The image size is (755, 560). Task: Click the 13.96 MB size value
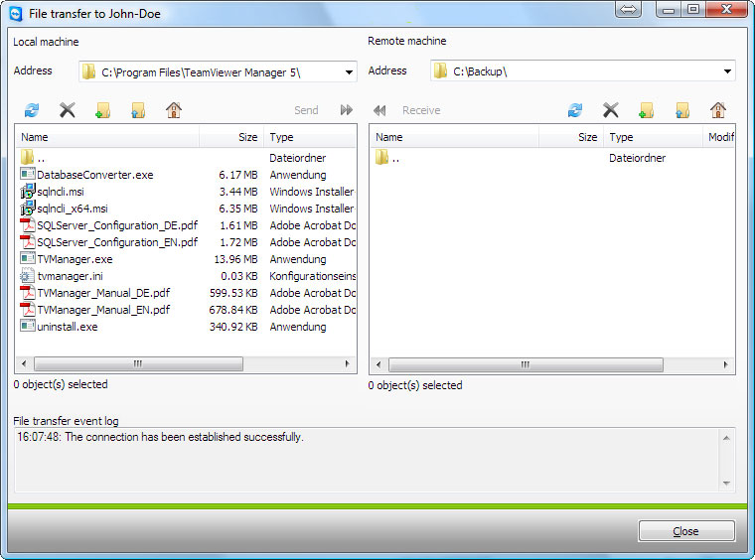[235, 259]
